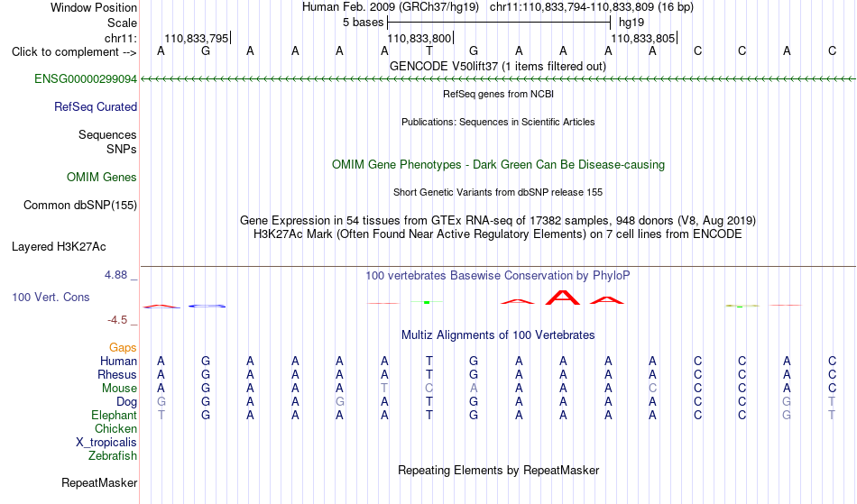
Task: Click the 'RefSeq genes from NCBI' title
Action: pos(499,94)
